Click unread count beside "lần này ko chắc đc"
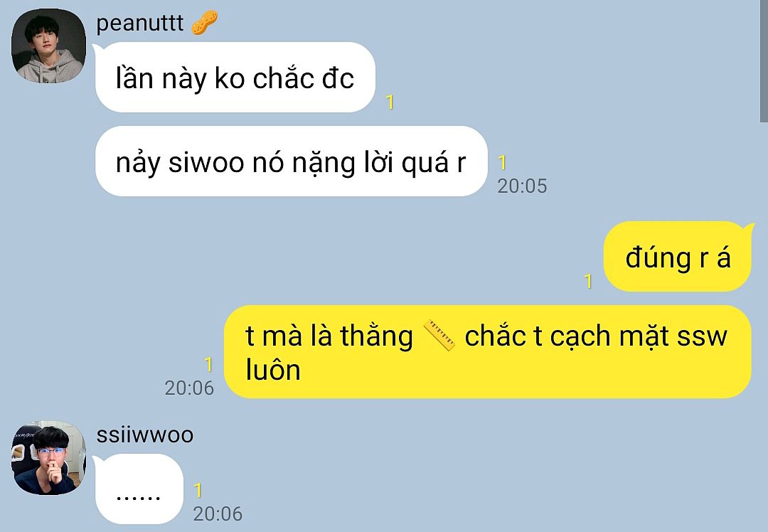Viewport: 768px width, 532px height. pos(390,102)
